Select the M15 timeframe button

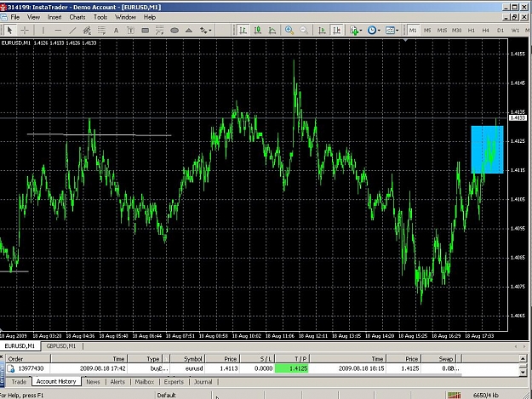[442, 31]
